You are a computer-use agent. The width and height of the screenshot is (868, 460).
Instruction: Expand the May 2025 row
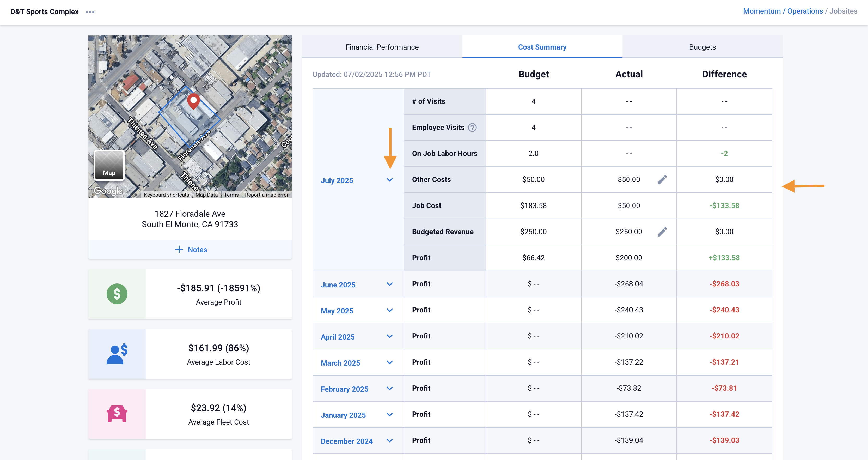coord(389,310)
